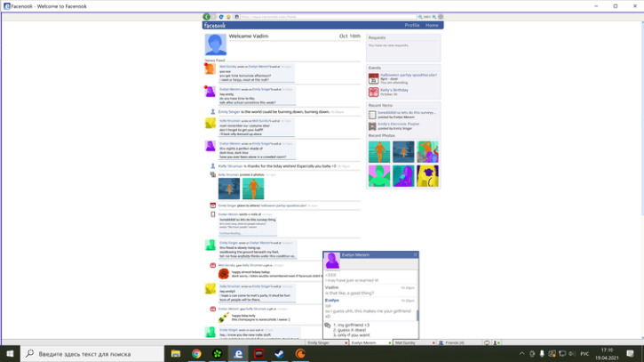Switch to Mat Gursky chat tab

click(415, 342)
